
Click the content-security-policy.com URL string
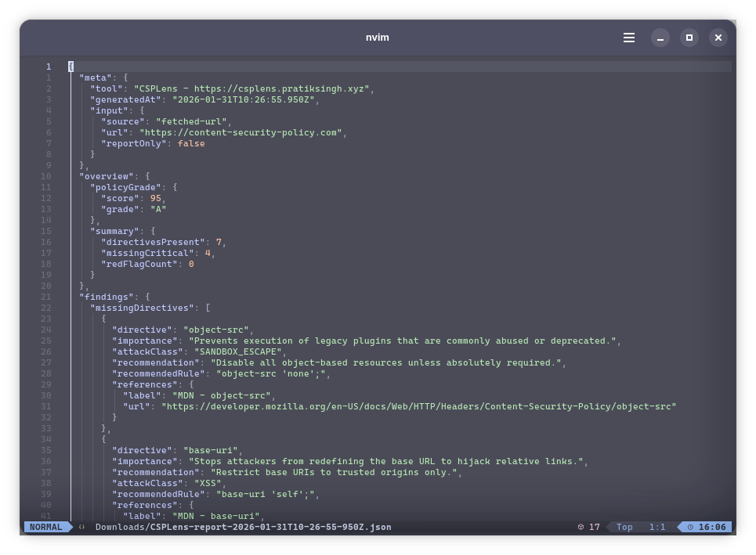tap(248, 132)
